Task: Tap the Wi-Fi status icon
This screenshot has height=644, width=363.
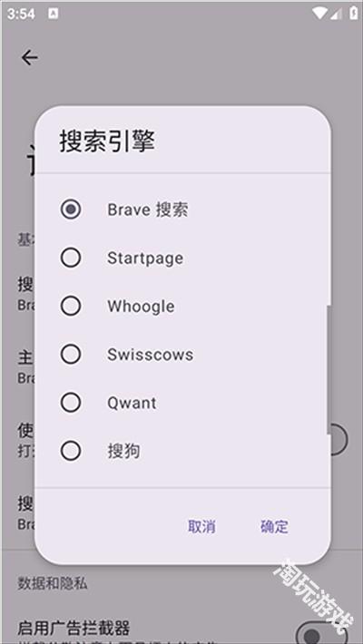Action: point(319,14)
